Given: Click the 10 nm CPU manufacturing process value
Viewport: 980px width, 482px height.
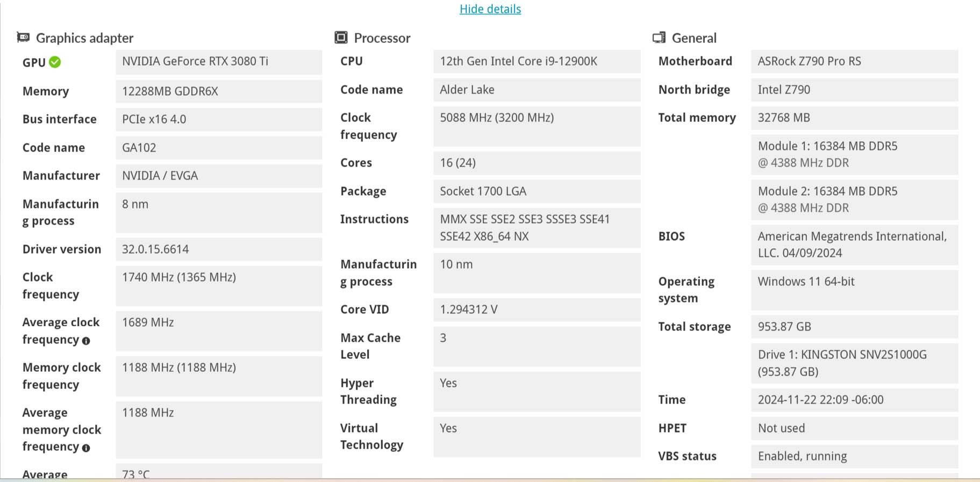Looking at the screenshot, I should 537,273.
